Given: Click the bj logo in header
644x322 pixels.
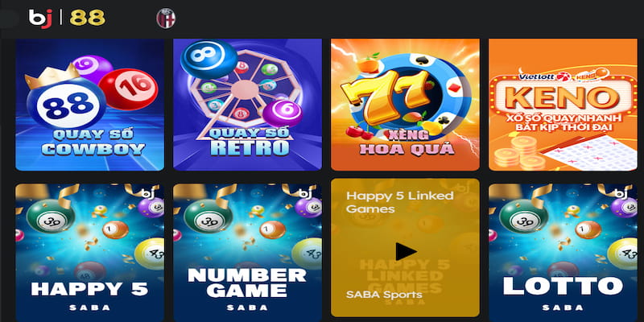Looking at the screenshot, I should [40, 19].
